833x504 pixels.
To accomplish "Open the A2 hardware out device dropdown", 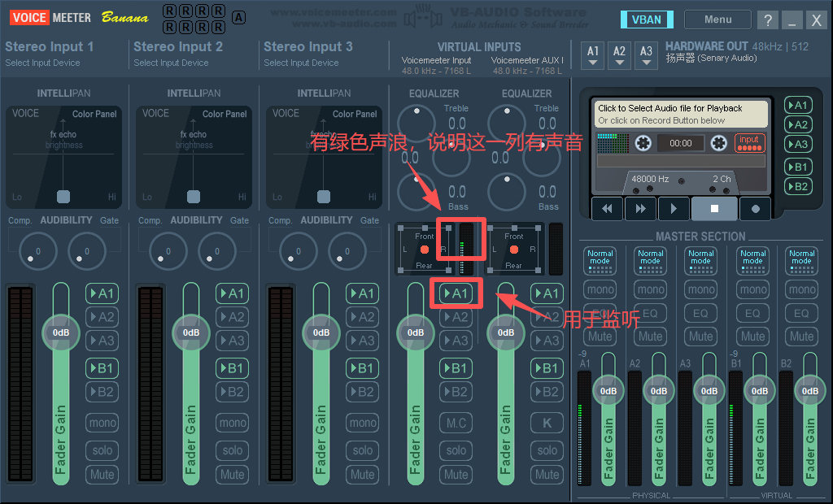I will click(x=620, y=55).
